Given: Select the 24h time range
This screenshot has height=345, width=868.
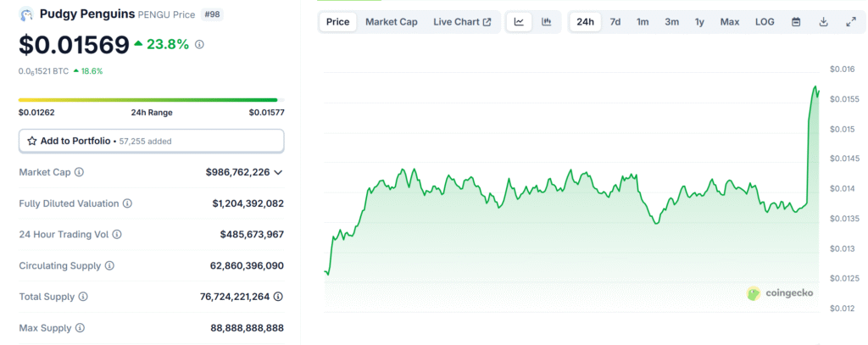Looking at the screenshot, I should tap(585, 22).
